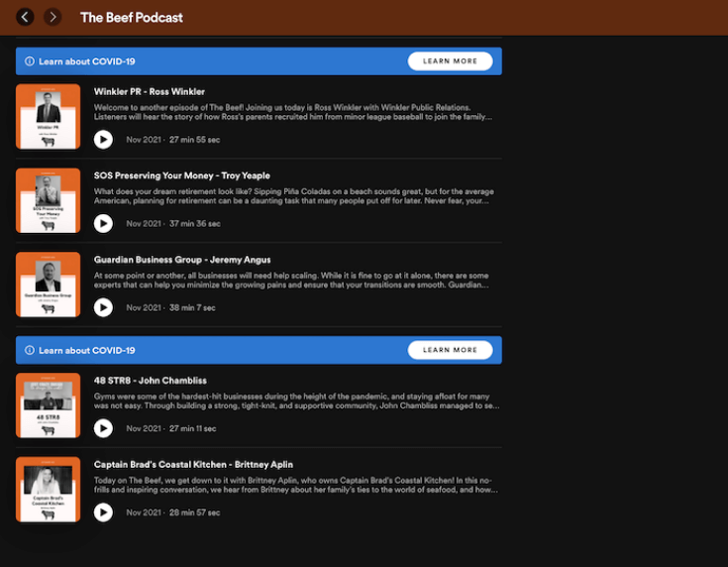The width and height of the screenshot is (728, 567).
Task: Click Learn More in the top COVID-19 banner
Action: 450,61
